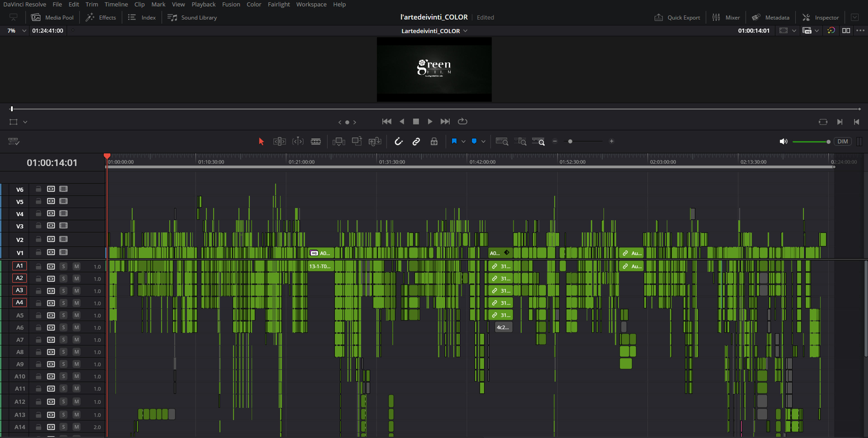Toggle auto track selector on V3
868x438 pixels.
click(x=51, y=226)
